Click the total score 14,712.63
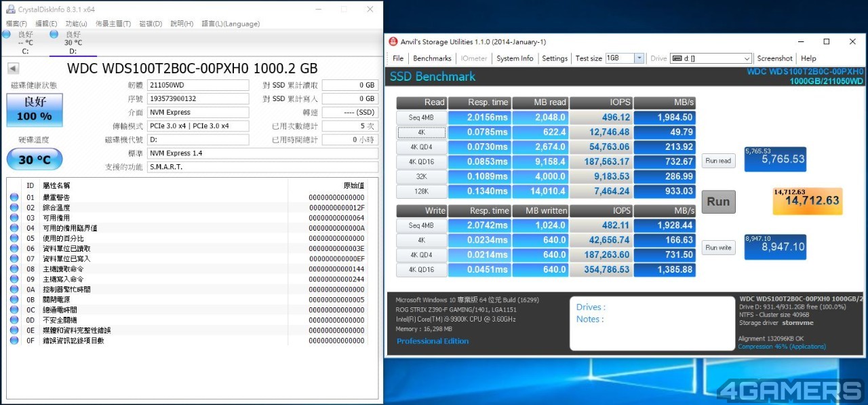Viewport: 868px width, 405px height. point(808,201)
